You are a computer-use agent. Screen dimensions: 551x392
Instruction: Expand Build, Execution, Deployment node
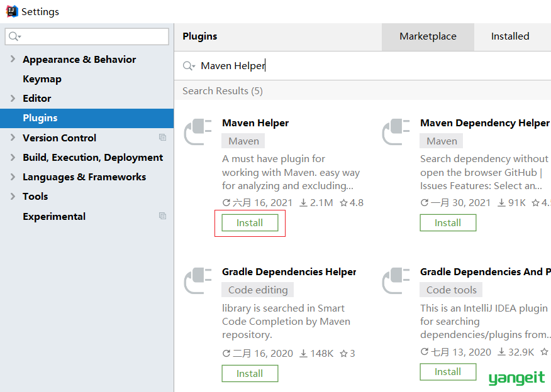pos(13,157)
